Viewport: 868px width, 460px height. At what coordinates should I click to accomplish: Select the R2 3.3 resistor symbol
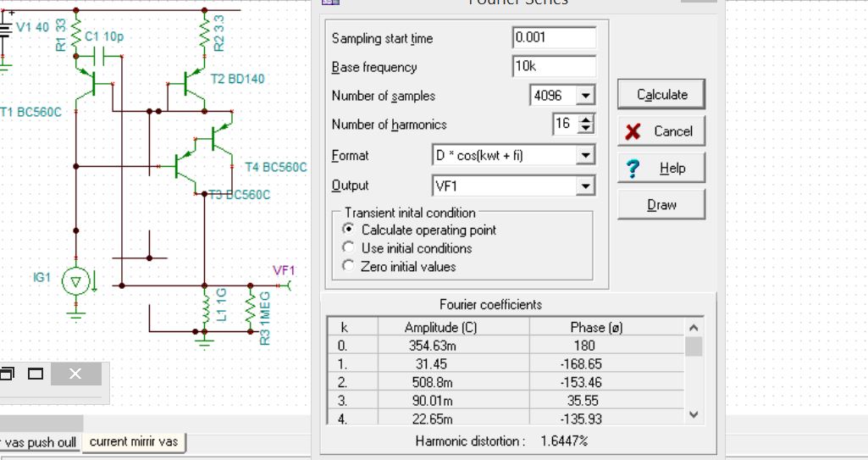(204, 33)
